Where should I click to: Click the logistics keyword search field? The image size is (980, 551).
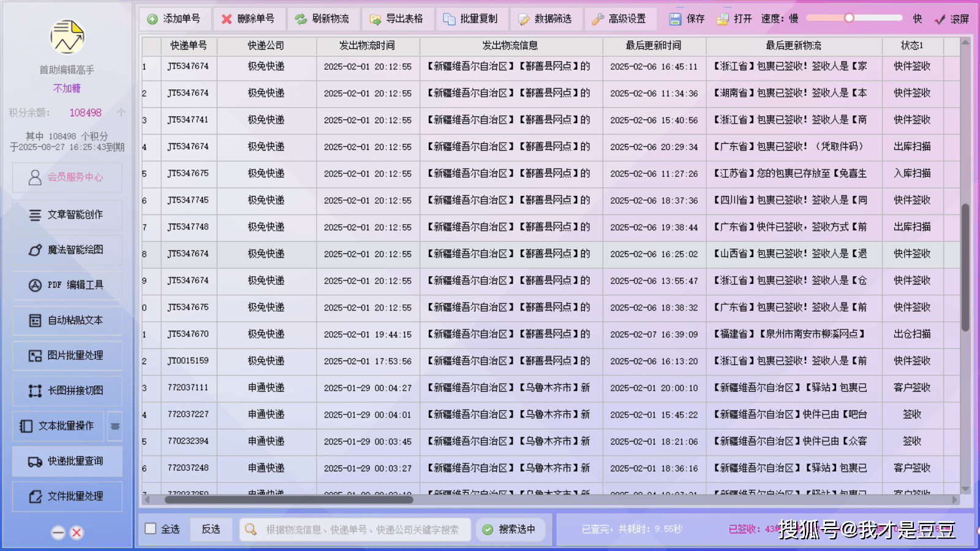(x=361, y=530)
